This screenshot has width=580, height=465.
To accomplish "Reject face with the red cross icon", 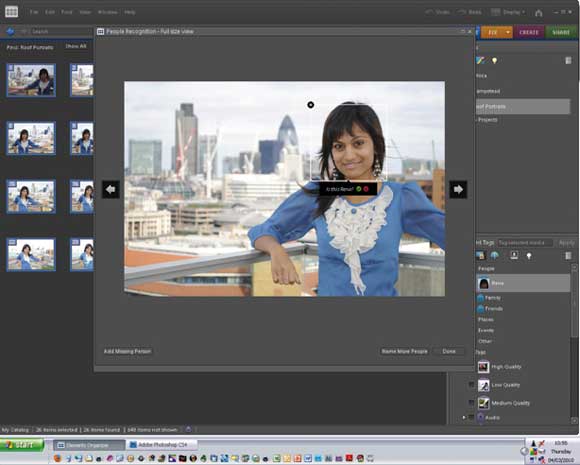I will pos(366,189).
